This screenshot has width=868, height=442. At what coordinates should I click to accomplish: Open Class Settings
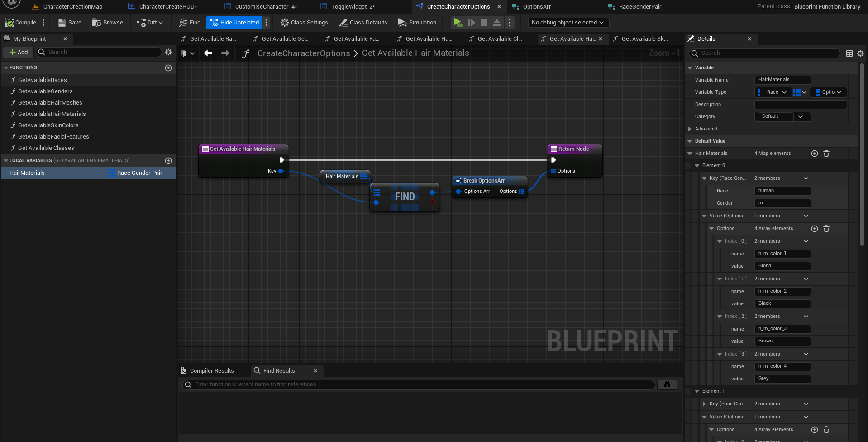304,23
